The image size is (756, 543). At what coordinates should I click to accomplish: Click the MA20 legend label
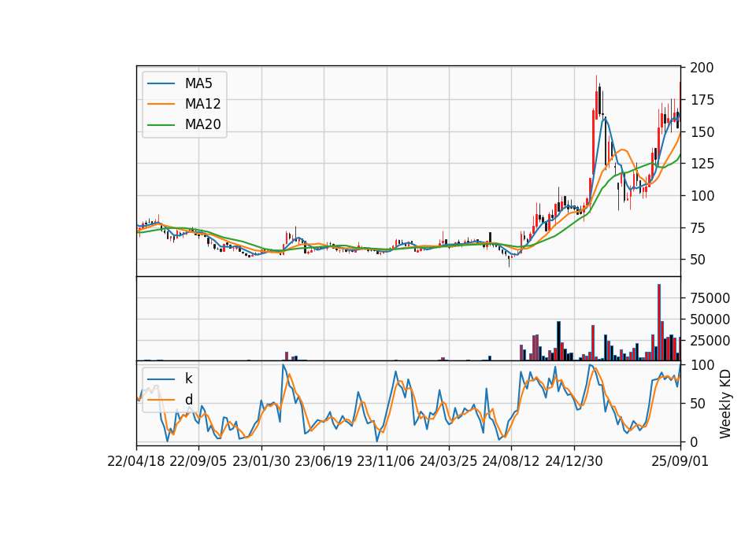[203, 124]
